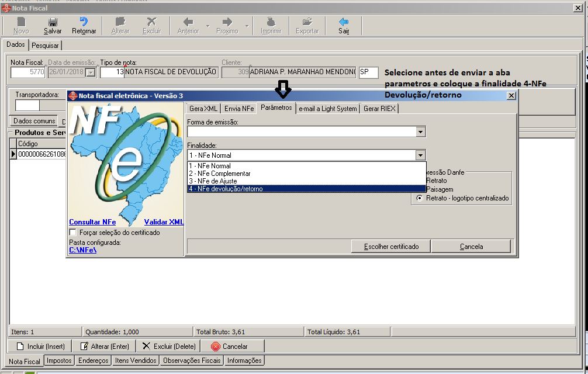Screen dimensions: 588x374
Task: Click Excluir (Delete) item button
Action: [168, 347]
